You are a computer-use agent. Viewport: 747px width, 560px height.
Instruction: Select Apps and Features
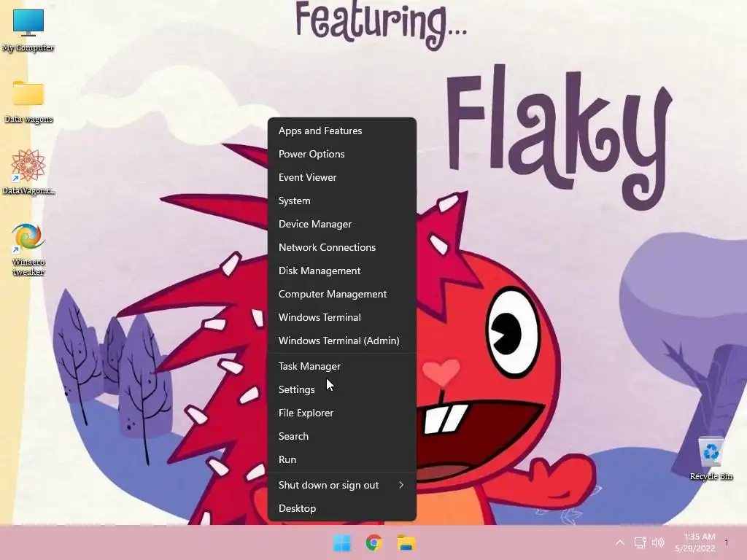click(x=342, y=131)
